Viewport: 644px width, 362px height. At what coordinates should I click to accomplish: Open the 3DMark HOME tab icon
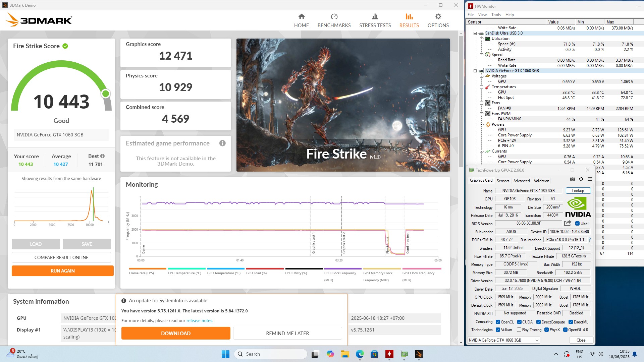(x=302, y=16)
